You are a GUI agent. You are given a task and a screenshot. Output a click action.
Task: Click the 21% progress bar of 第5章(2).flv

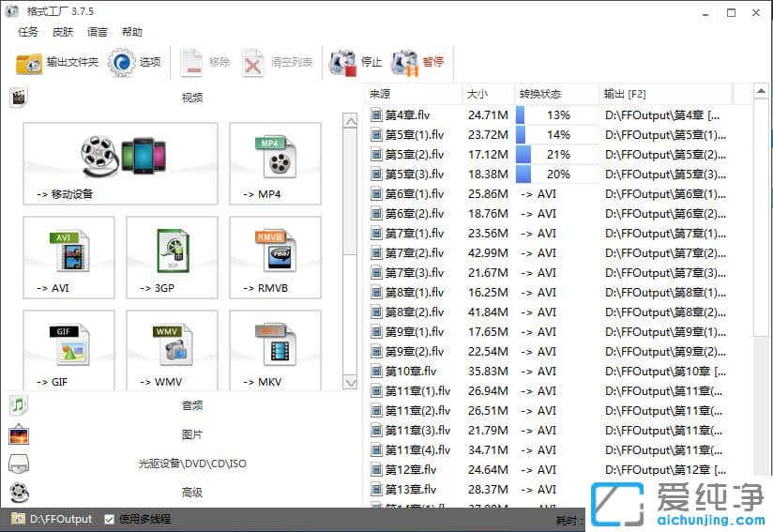[557, 155]
